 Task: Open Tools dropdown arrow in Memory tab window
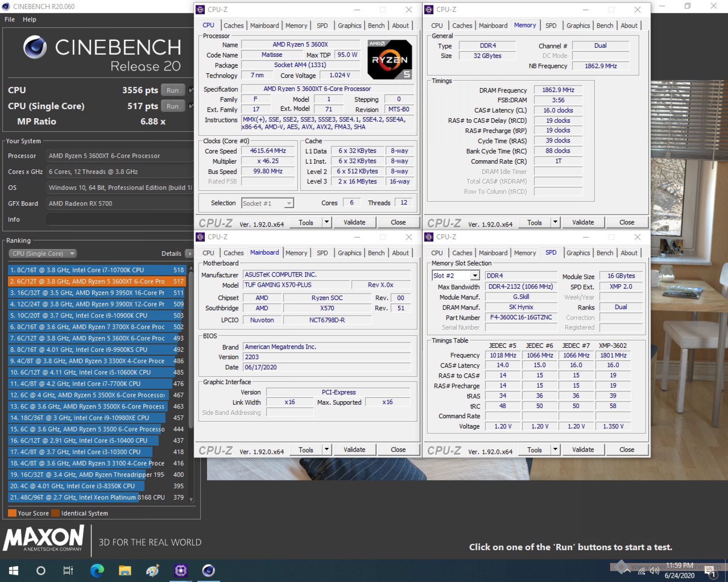(555, 222)
